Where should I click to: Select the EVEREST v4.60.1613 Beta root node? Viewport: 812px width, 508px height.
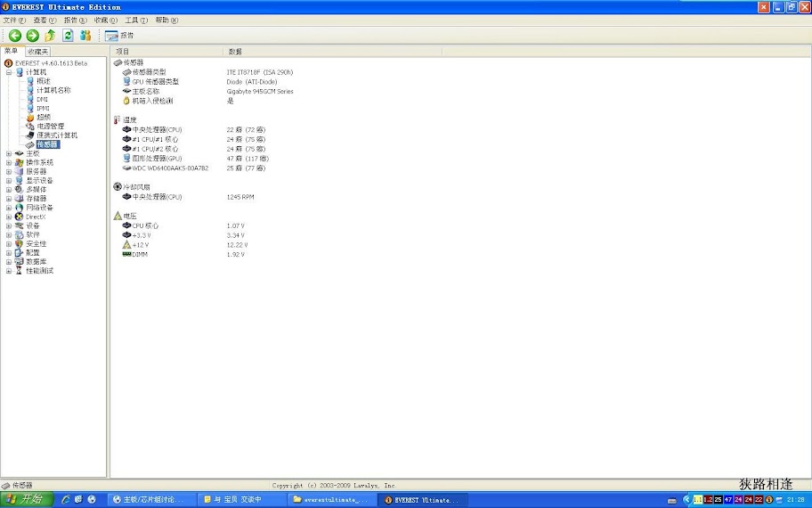point(51,63)
